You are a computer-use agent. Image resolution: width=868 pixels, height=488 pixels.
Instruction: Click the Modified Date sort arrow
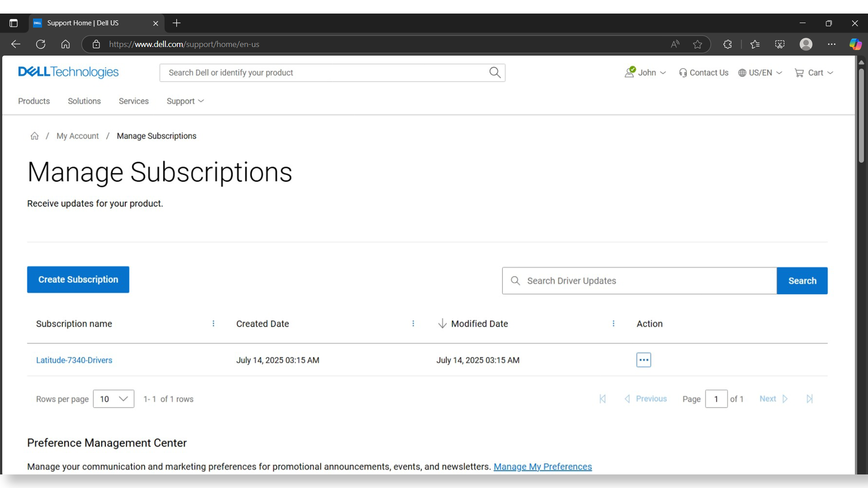[x=442, y=324]
